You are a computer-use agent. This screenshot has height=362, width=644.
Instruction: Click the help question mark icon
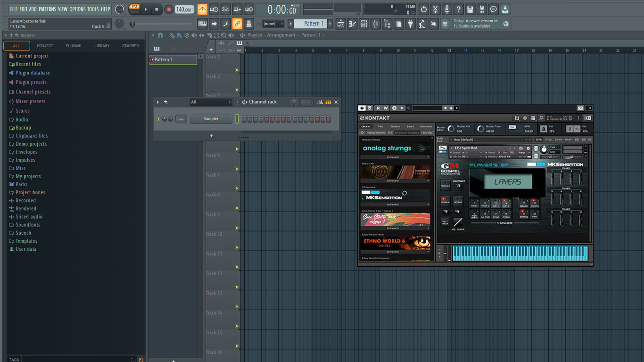[458, 9]
